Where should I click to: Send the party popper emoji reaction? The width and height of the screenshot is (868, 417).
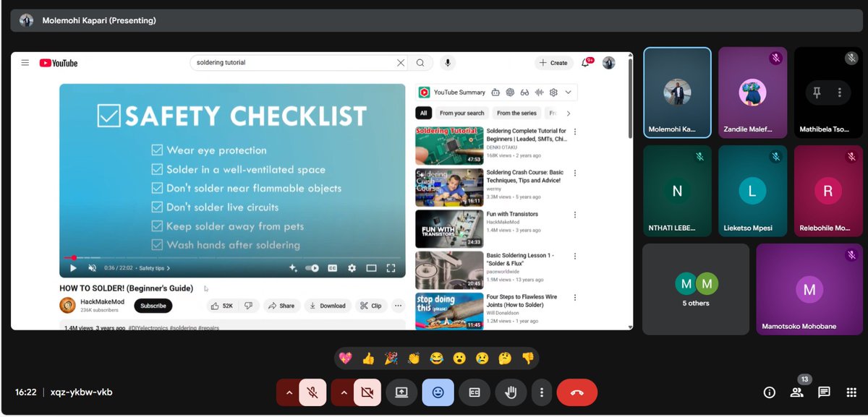click(391, 358)
